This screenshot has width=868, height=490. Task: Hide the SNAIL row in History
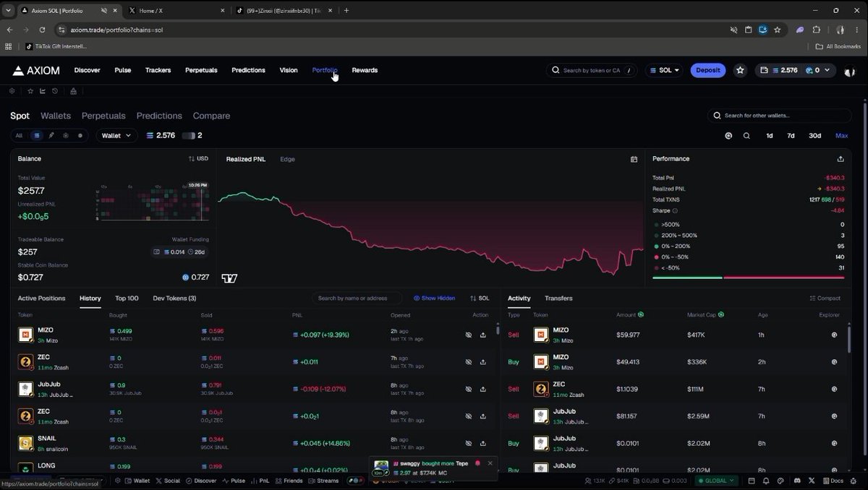[x=468, y=443]
